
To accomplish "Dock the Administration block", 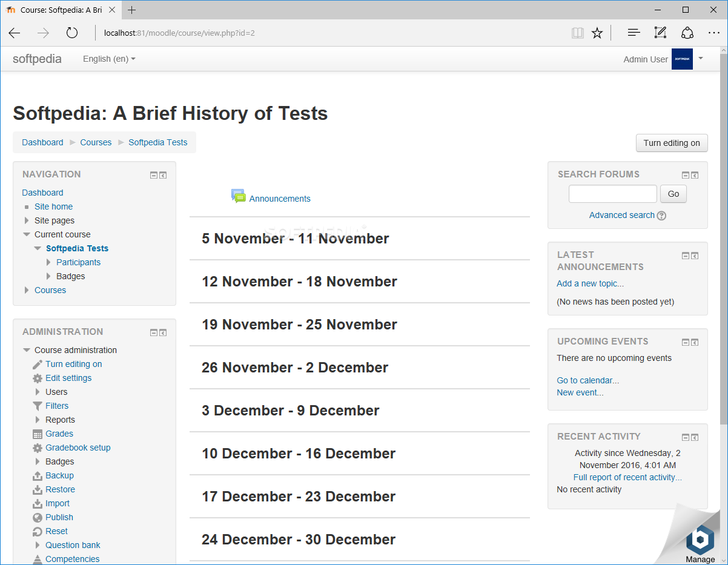I will (x=163, y=332).
